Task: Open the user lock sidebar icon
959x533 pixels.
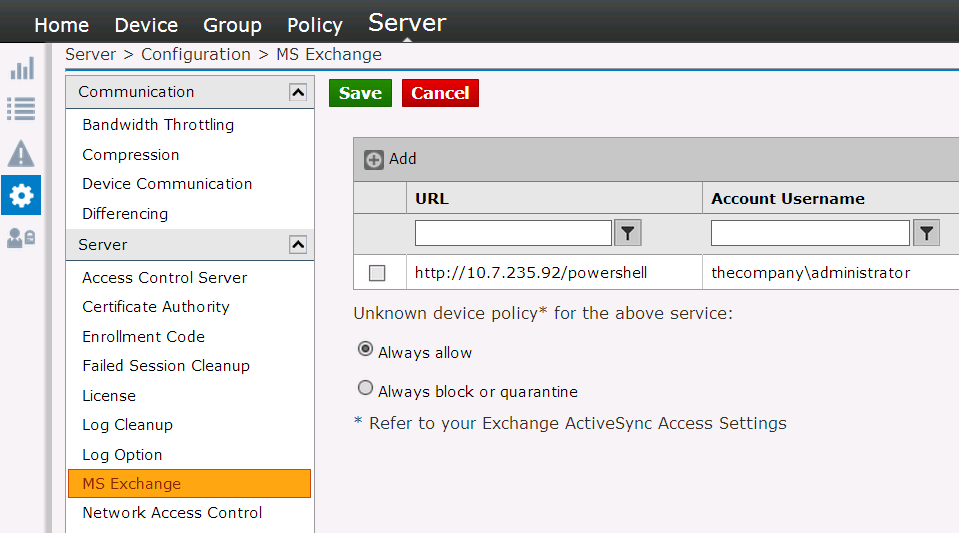Action: [x=21, y=237]
